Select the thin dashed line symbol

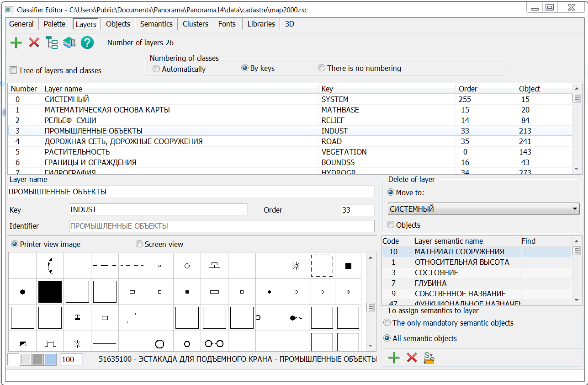[x=132, y=265]
